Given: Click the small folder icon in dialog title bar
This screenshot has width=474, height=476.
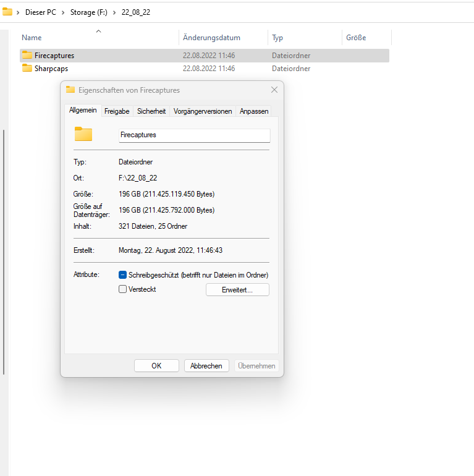Looking at the screenshot, I should pyautogui.click(x=70, y=90).
